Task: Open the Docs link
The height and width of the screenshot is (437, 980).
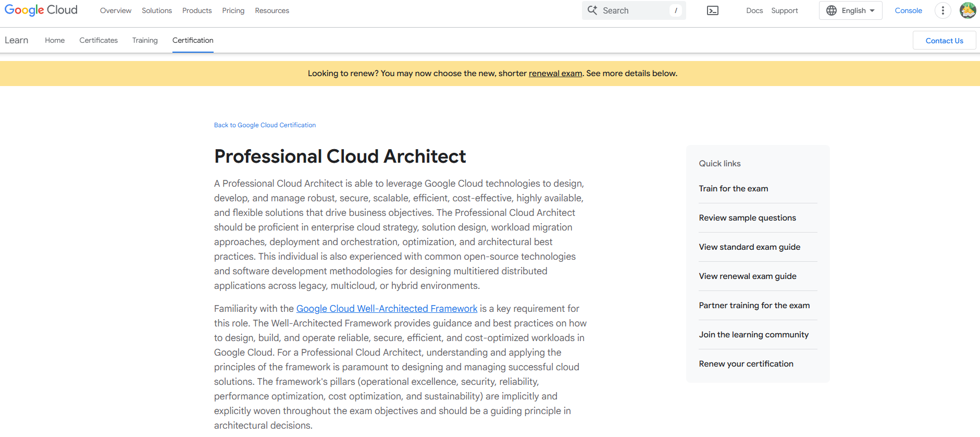Action: click(x=754, y=10)
